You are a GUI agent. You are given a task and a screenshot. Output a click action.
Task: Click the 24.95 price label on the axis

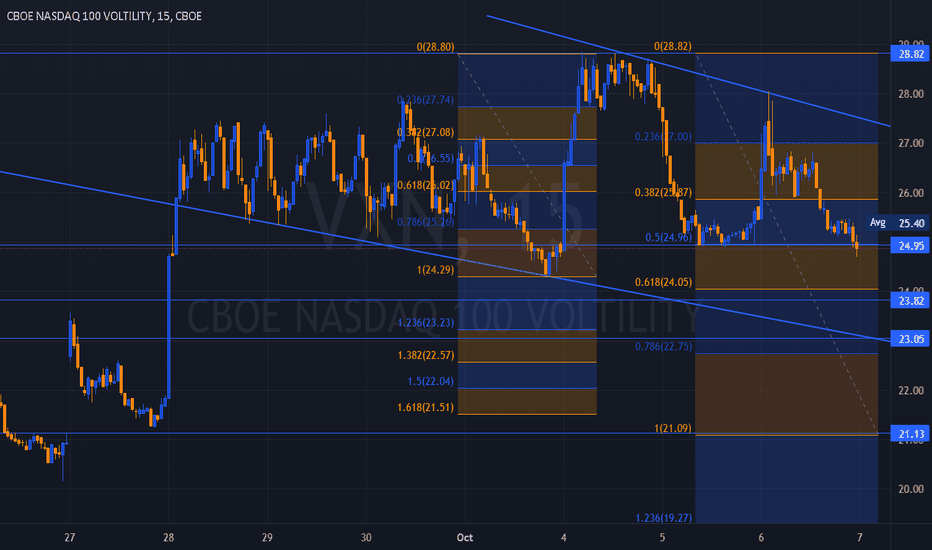click(911, 246)
